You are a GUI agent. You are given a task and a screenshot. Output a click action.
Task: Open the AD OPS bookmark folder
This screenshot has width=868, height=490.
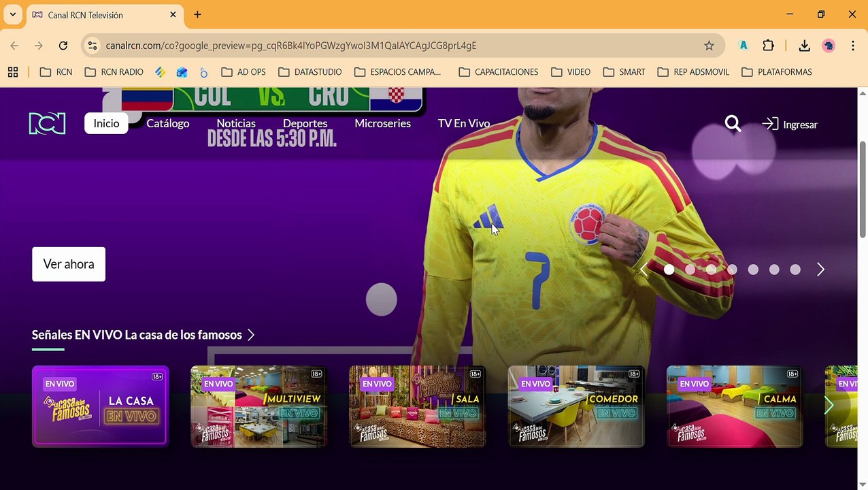tap(243, 71)
